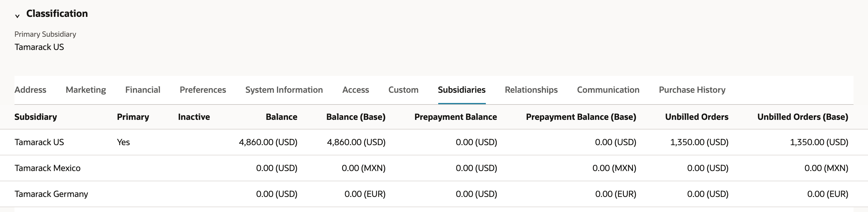
Task: Click Tamarack Mexico Prepayment Balance (Base) 0.00 (MXN)
Action: pos(614,168)
